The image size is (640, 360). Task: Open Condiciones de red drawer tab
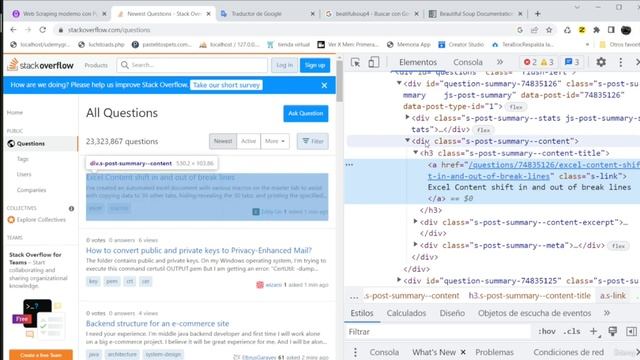pyautogui.click(x=568, y=352)
